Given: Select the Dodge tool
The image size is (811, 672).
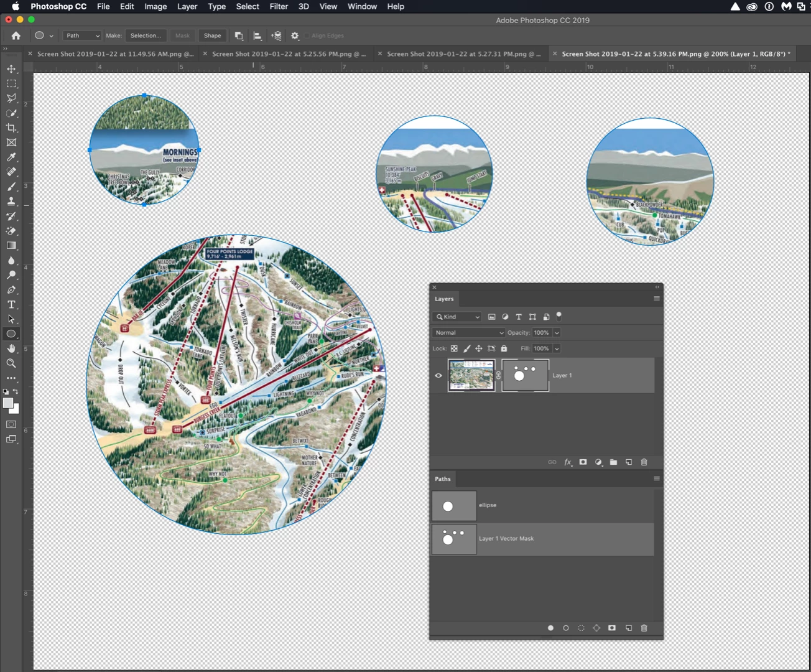Looking at the screenshot, I should point(11,275).
